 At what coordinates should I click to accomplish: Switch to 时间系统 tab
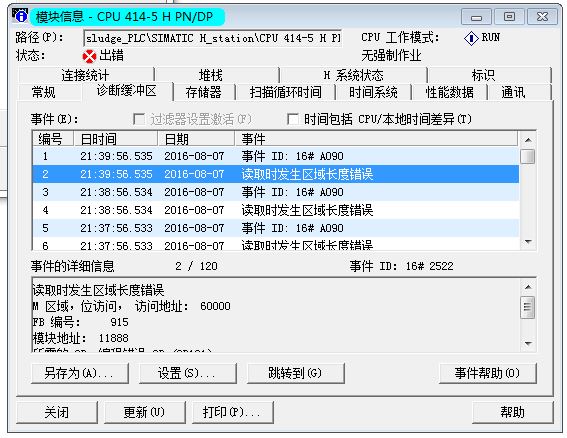(373, 92)
